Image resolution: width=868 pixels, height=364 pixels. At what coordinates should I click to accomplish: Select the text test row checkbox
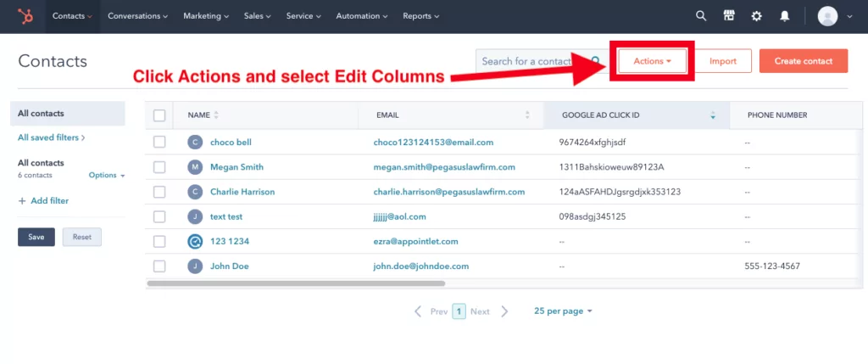pos(159,216)
